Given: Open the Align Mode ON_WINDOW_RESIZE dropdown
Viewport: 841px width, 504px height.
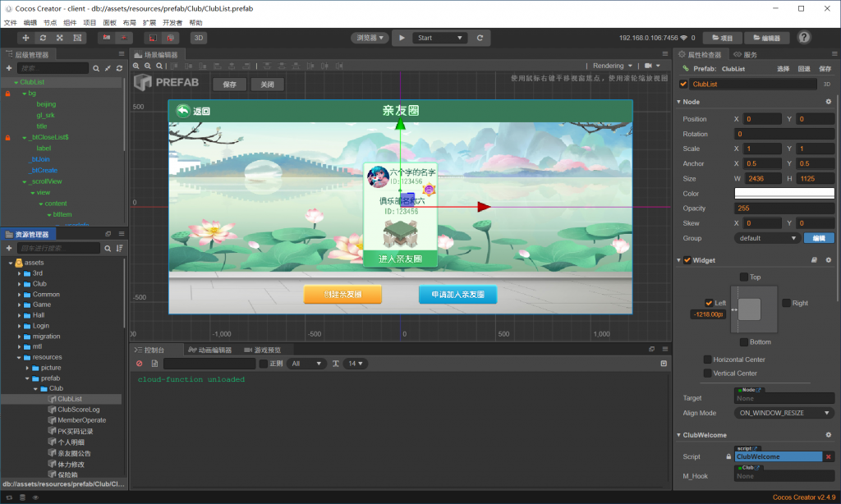Looking at the screenshot, I should coord(784,413).
